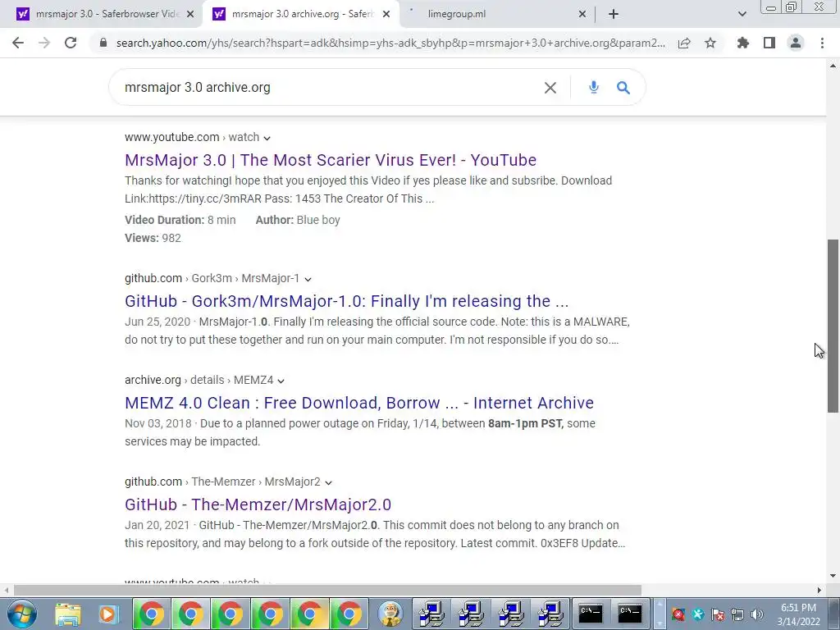Submit search with the magnifier icon
The image size is (840, 630).
pos(623,87)
